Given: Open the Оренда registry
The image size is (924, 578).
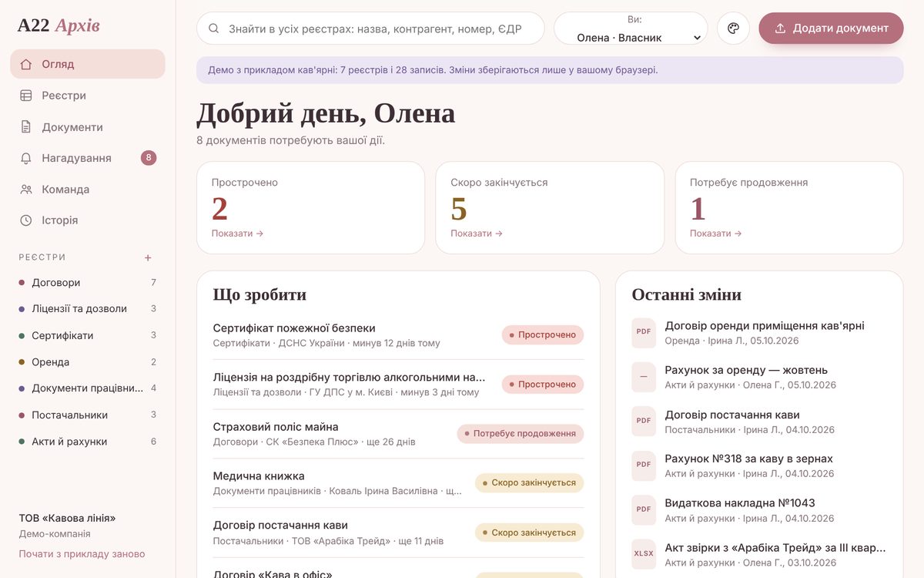Looking at the screenshot, I should click(x=88, y=362).
